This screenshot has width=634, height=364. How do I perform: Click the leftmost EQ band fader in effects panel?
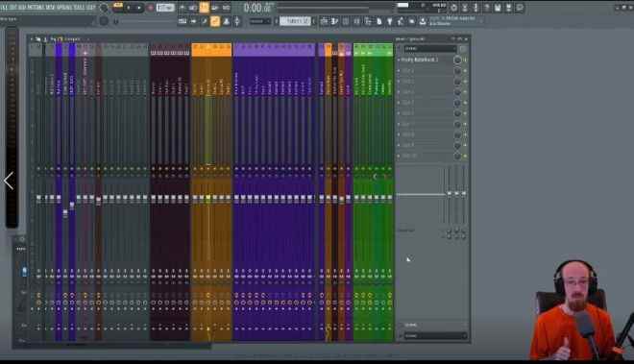tap(449, 194)
